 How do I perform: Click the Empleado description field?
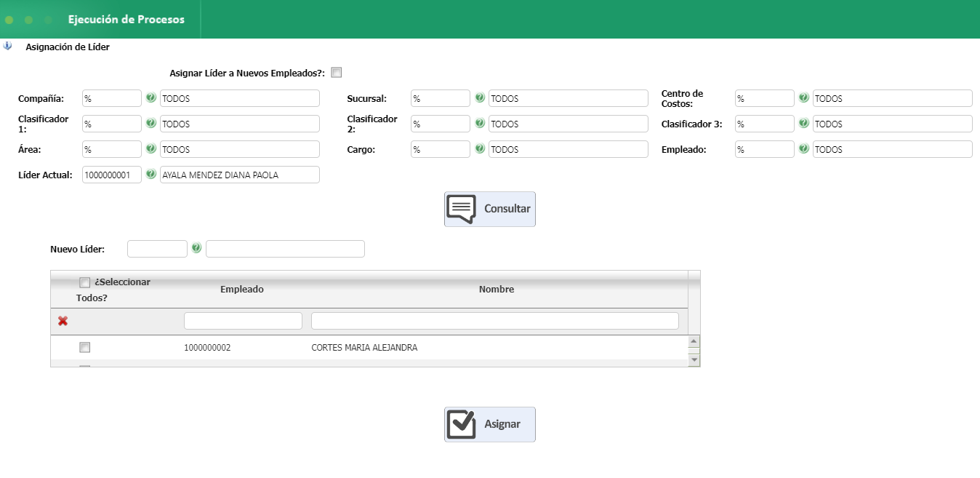click(893, 149)
